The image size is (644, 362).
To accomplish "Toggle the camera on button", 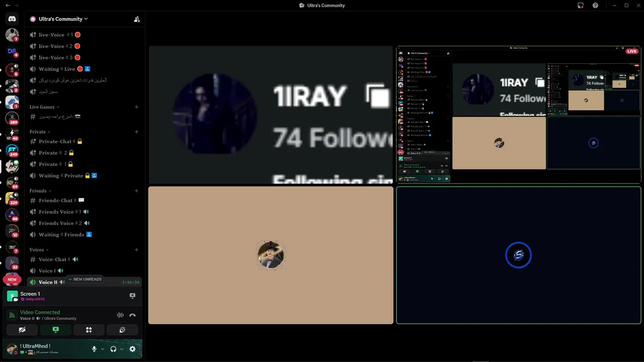I will click(22, 330).
